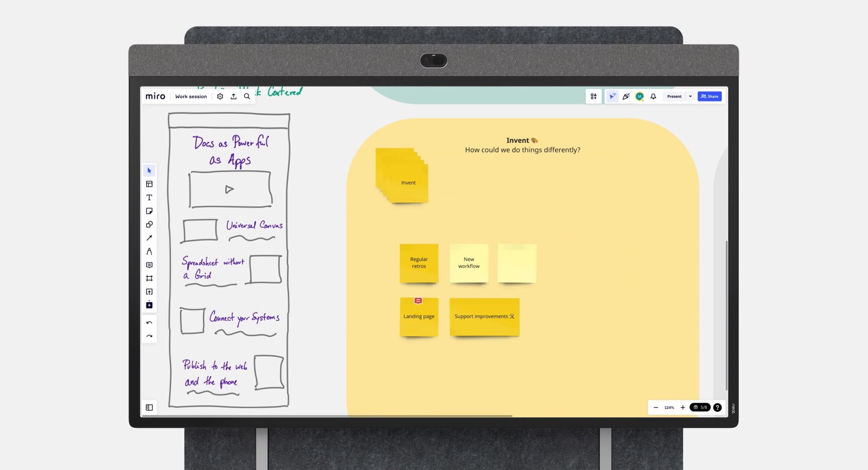Image resolution: width=868 pixels, height=470 pixels.
Task: Select the Frame tool
Action: point(149,279)
